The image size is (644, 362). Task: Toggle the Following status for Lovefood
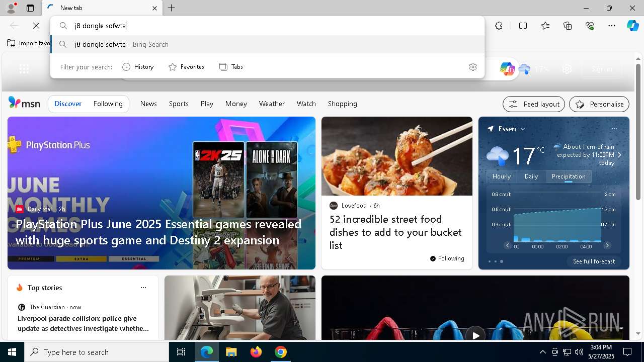[x=447, y=258]
